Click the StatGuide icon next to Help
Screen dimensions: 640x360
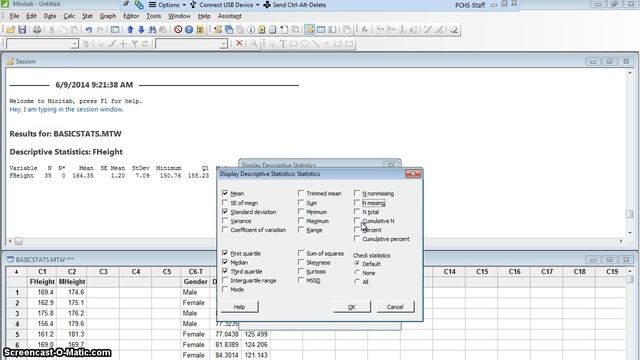200,29
